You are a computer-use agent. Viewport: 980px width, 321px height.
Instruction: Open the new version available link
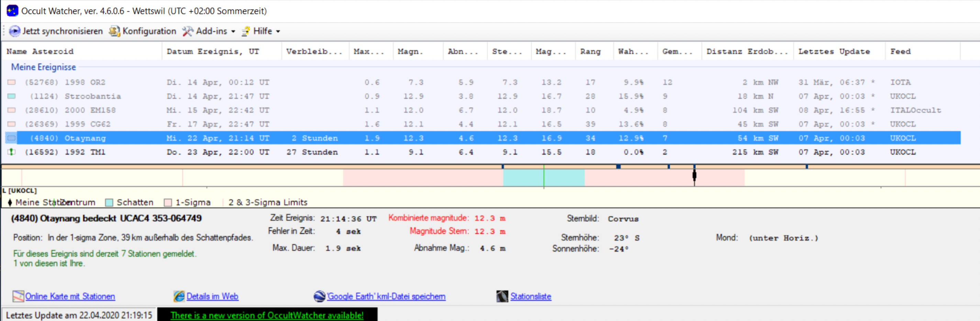pyautogui.click(x=267, y=315)
